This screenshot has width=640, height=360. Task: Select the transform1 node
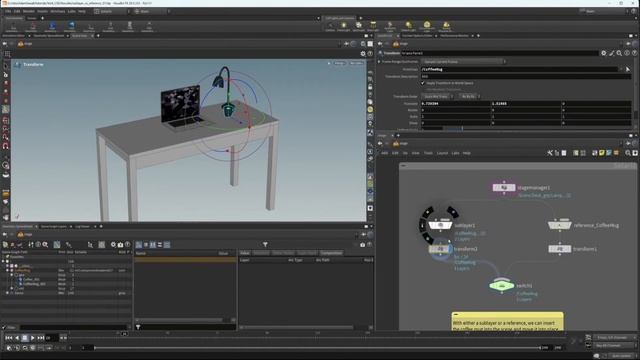(x=560, y=249)
